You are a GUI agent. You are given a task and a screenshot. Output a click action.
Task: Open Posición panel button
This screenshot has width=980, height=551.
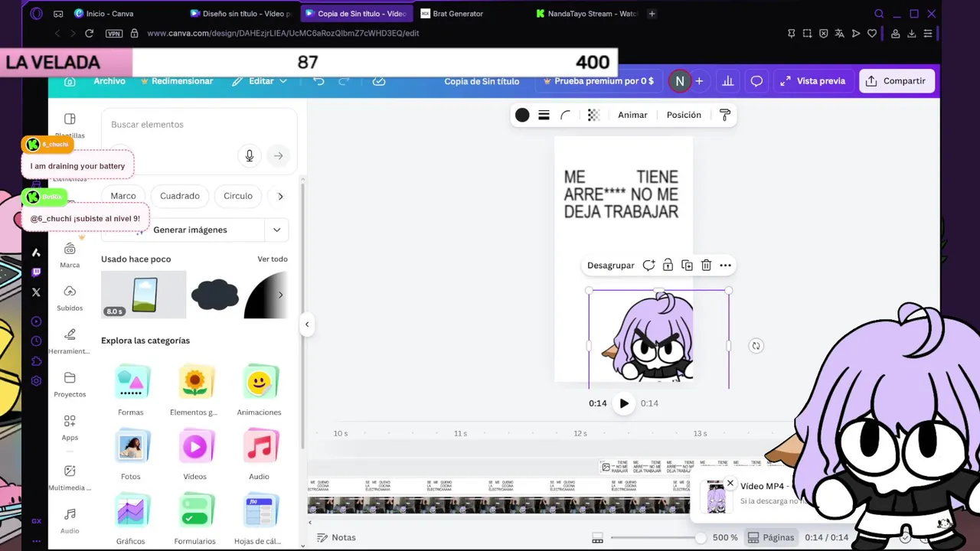[684, 115]
